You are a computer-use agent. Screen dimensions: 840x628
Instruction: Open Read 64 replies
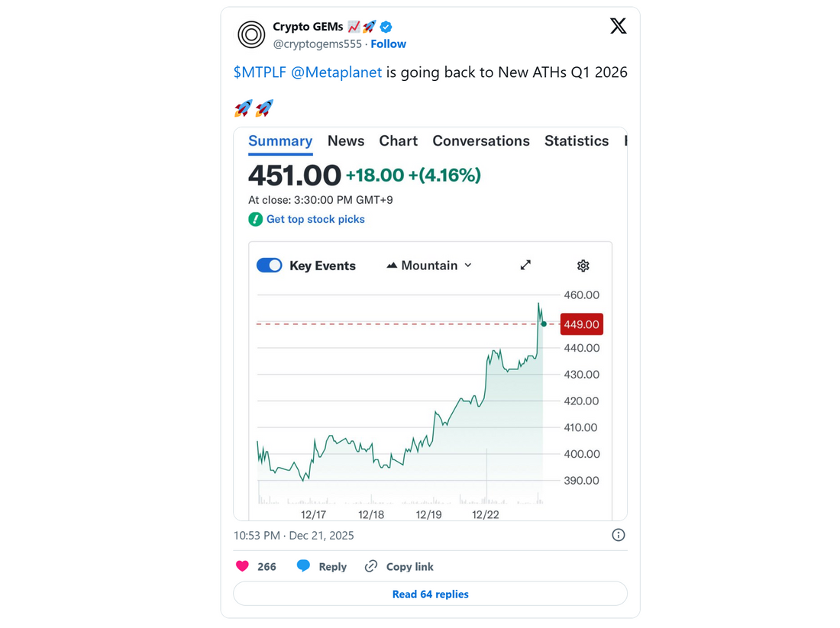point(430,594)
